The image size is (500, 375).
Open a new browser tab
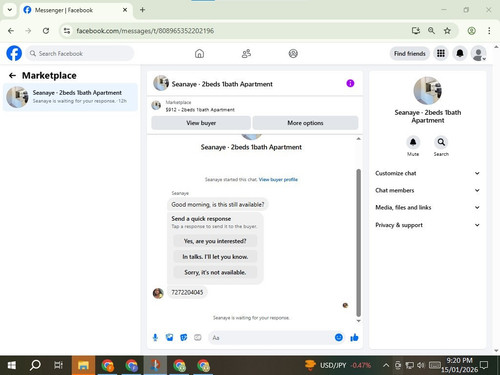tap(142, 10)
